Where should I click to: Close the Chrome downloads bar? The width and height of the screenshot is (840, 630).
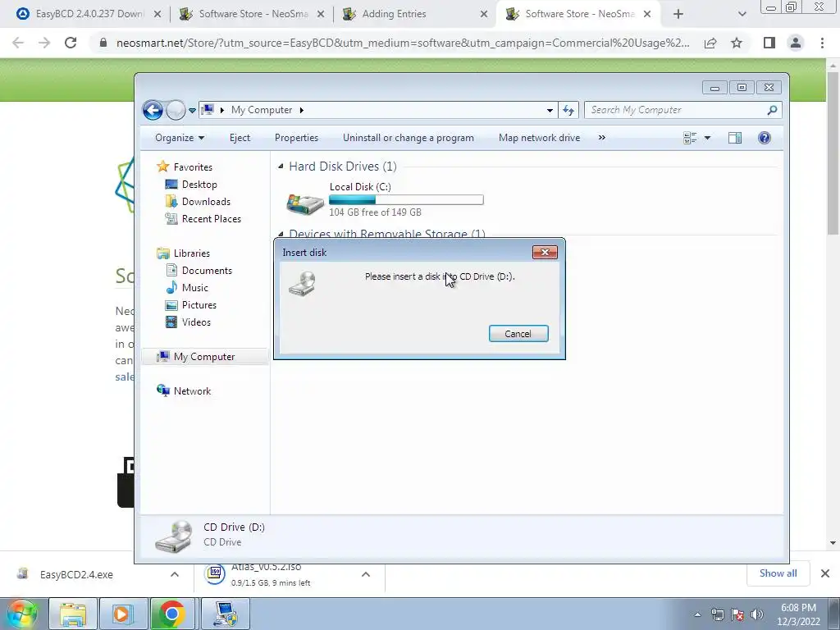[x=825, y=573]
